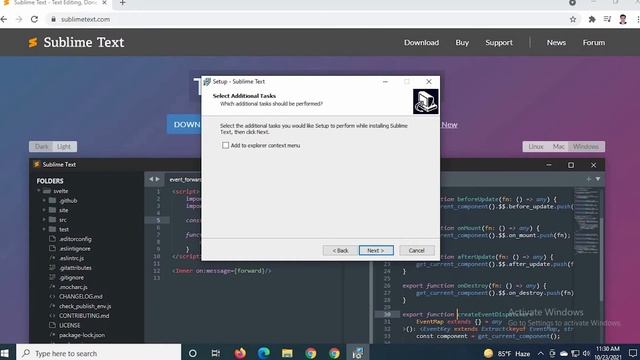
Task: Open the media control icon in Chrome toolbar
Action: (x=607, y=19)
